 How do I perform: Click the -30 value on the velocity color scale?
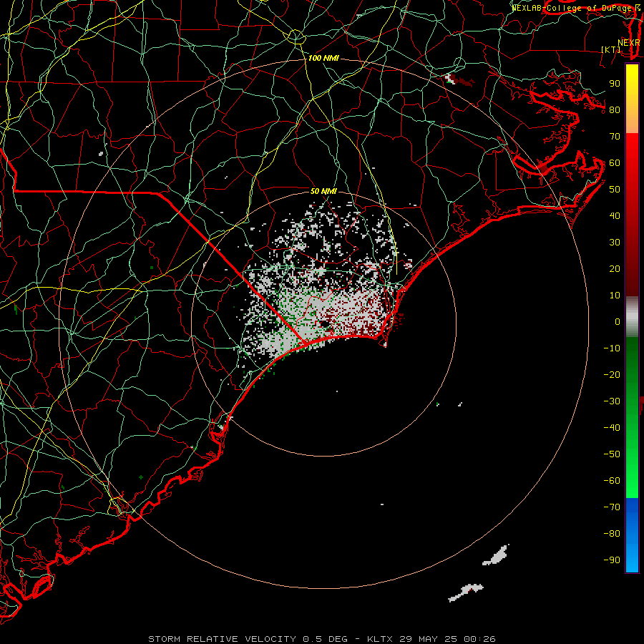pyautogui.click(x=612, y=401)
